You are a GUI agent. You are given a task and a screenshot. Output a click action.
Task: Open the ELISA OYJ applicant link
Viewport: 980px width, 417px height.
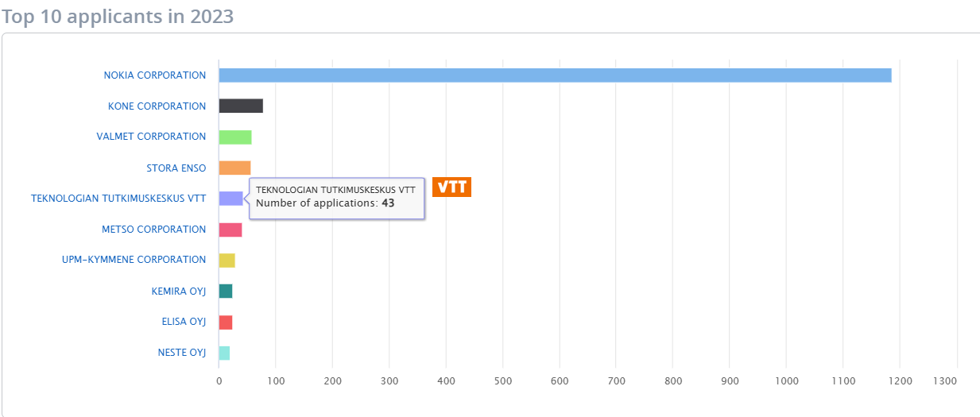click(x=184, y=322)
